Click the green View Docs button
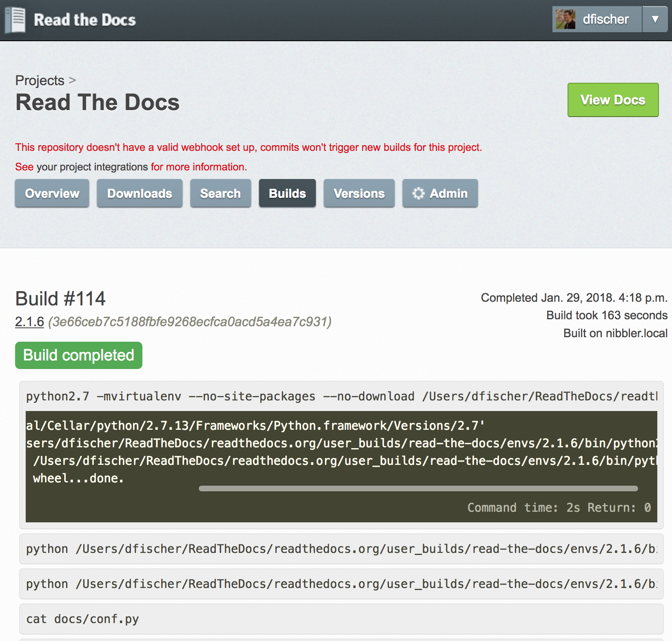 point(613,100)
